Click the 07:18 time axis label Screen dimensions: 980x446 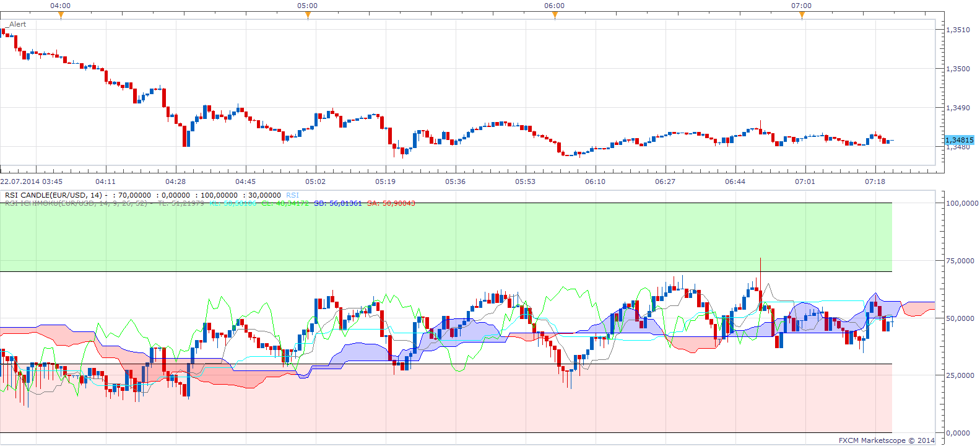tap(875, 181)
